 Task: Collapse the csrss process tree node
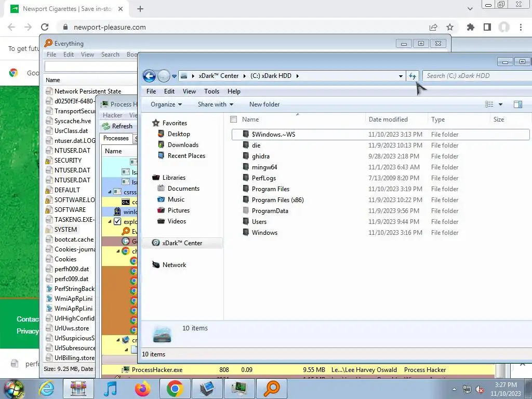coord(110,192)
